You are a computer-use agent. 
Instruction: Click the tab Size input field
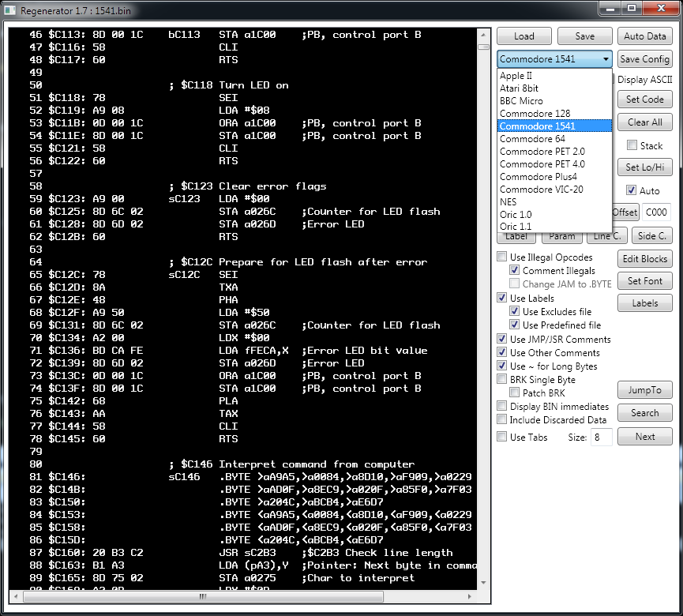[x=601, y=437]
